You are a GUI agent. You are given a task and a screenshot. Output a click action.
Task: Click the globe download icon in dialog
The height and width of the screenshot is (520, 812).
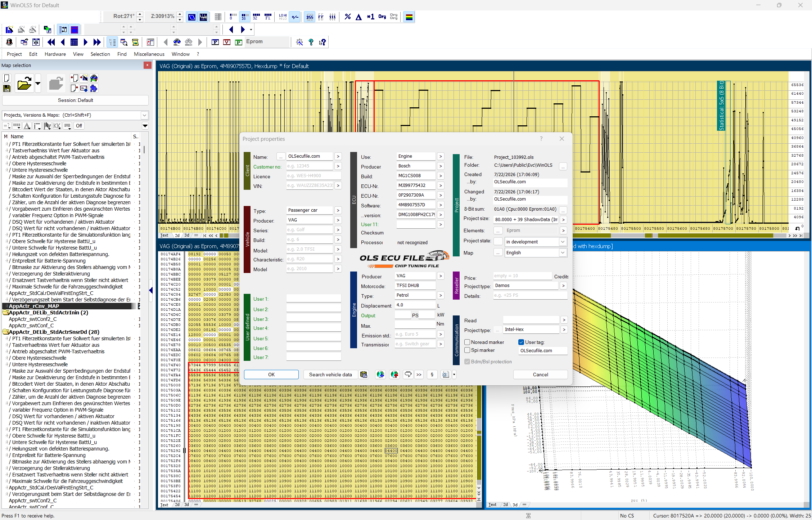(x=380, y=375)
